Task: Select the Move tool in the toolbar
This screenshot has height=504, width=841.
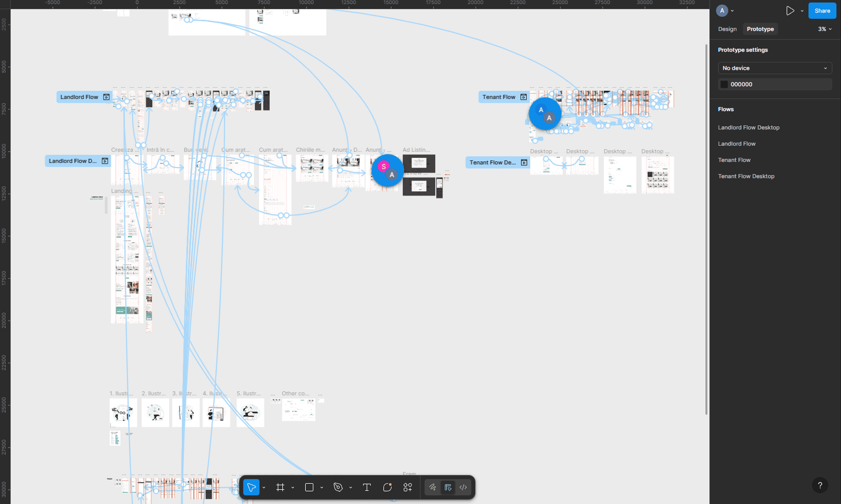Action: coord(251,487)
